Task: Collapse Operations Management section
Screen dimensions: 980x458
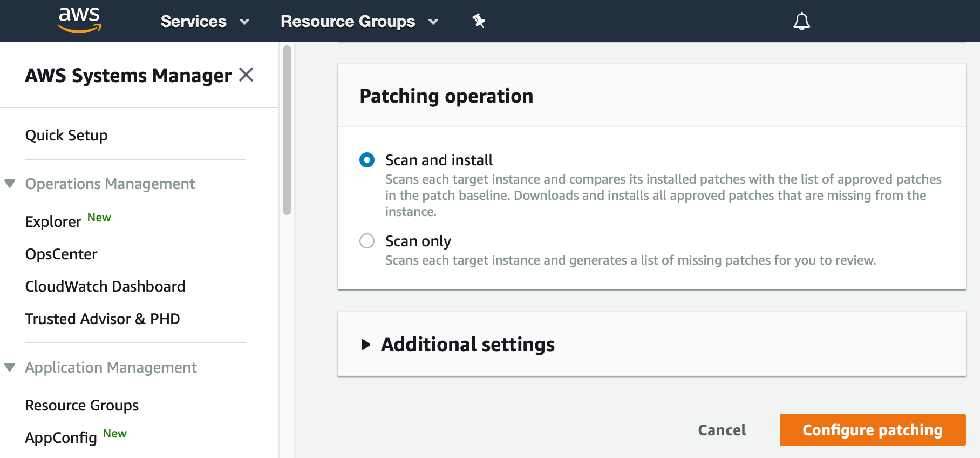Action: coord(10,184)
